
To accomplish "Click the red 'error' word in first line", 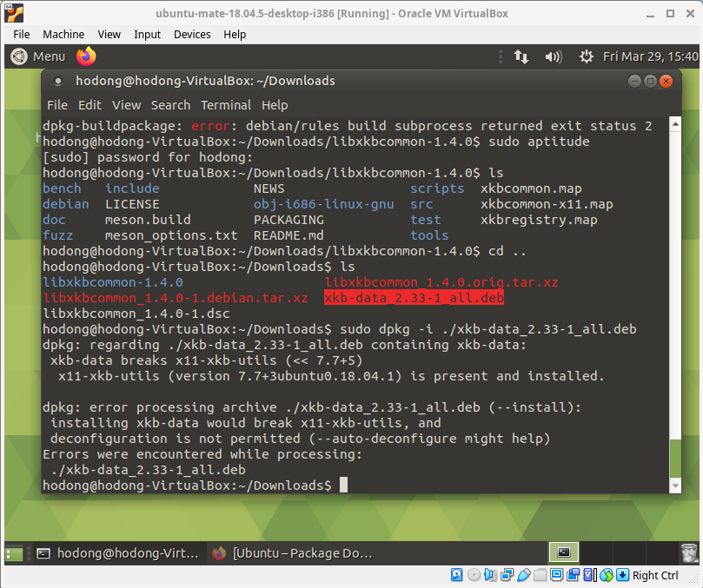I will [210, 127].
